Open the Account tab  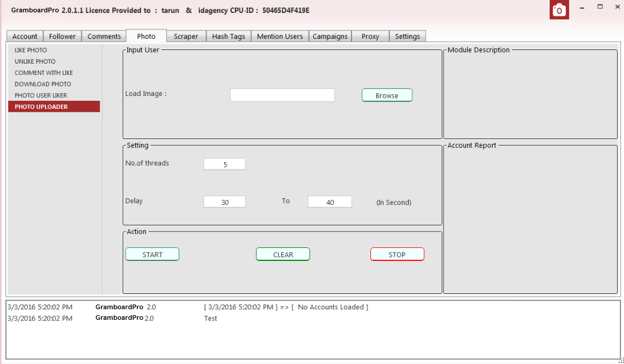(x=25, y=36)
